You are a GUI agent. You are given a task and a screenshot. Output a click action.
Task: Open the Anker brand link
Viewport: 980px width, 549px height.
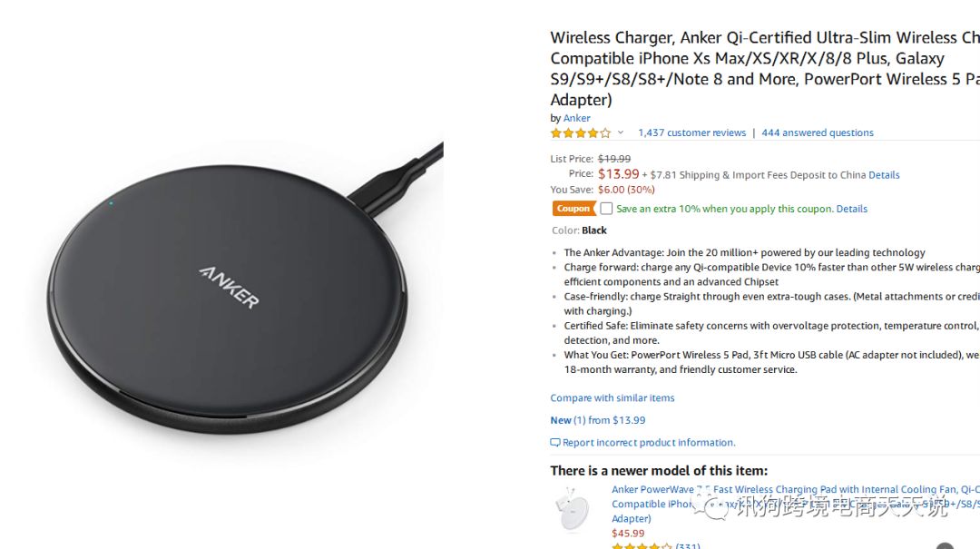576,118
